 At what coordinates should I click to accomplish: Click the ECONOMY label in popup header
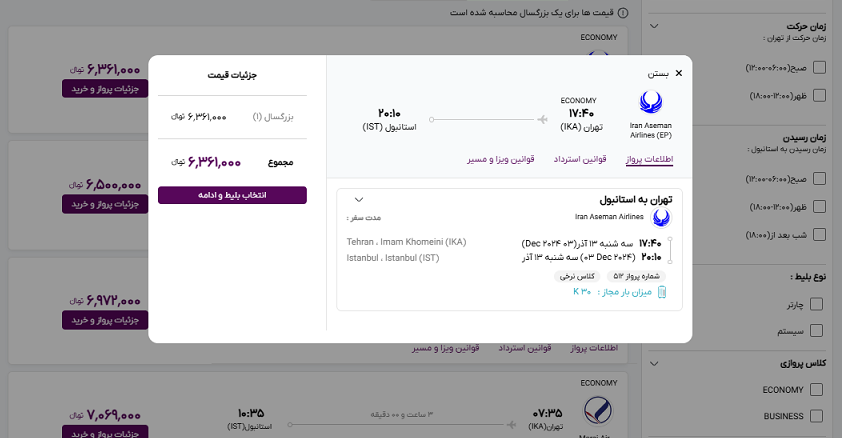(578, 100)
